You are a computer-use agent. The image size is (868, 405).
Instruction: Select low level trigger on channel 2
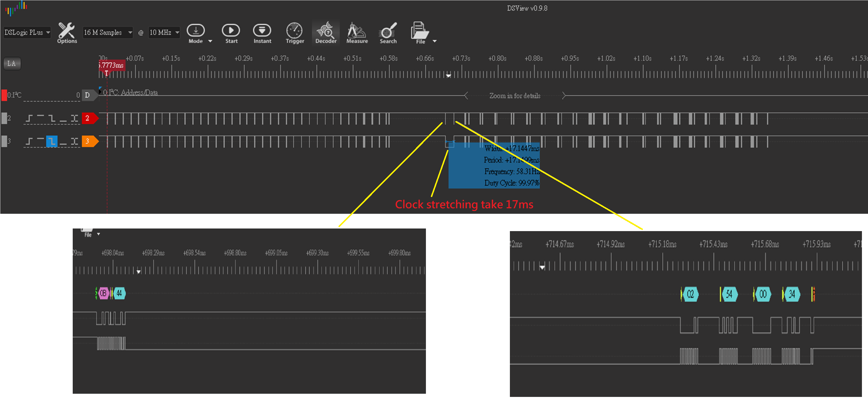pos(63,118)
